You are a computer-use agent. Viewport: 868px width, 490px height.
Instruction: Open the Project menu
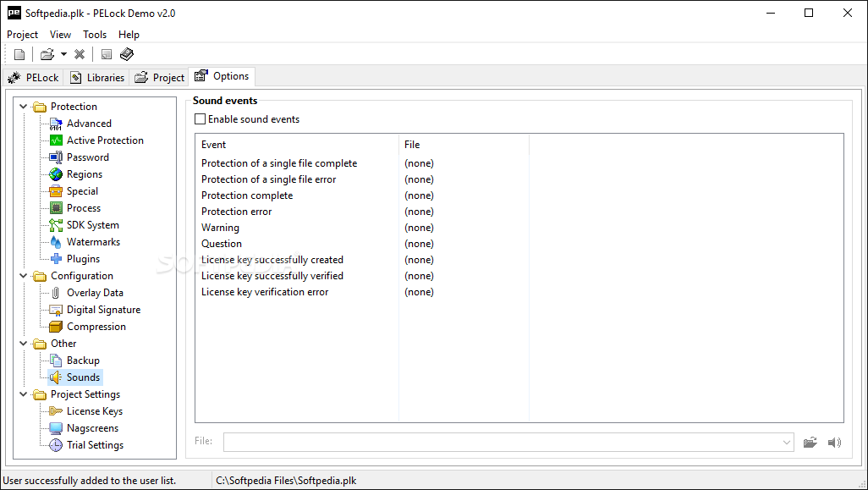[x=22, y=35]
